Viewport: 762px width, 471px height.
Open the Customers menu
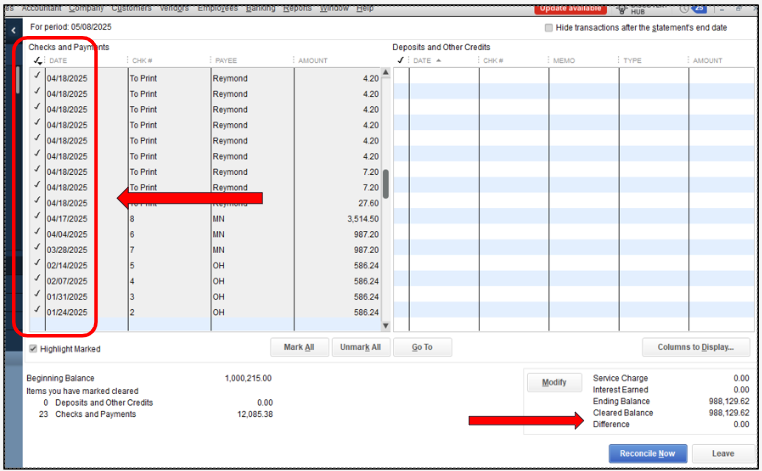pos(131,8)
